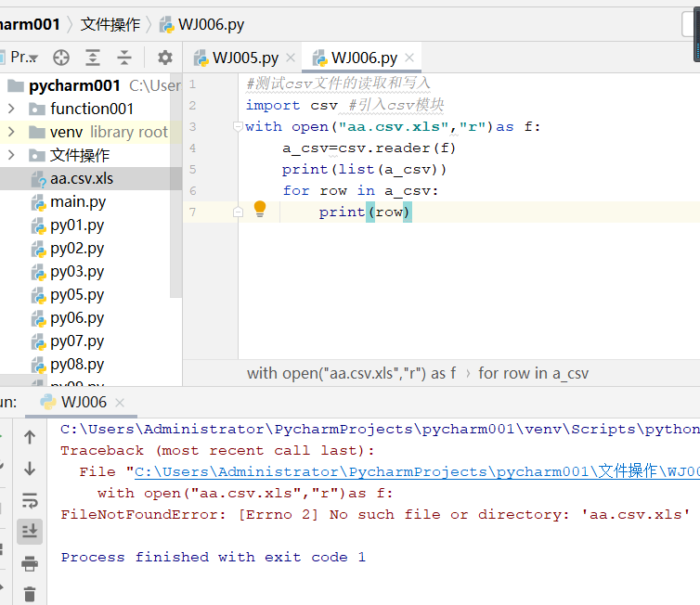Click the Collapse All icon in project toolbar
The image size is (700, 605).
pyautogui.click(x=124, y=58)
